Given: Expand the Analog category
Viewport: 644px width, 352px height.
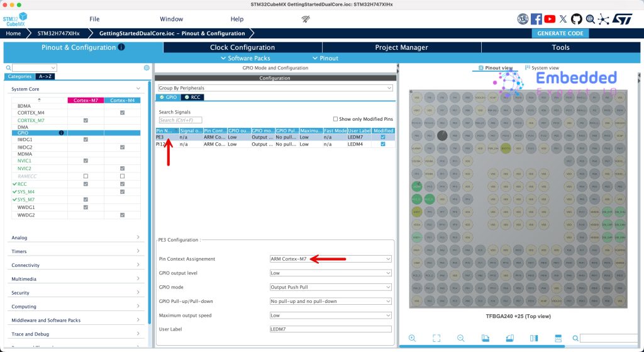Looking at the screenshot, I should click(x=75, y=237).
